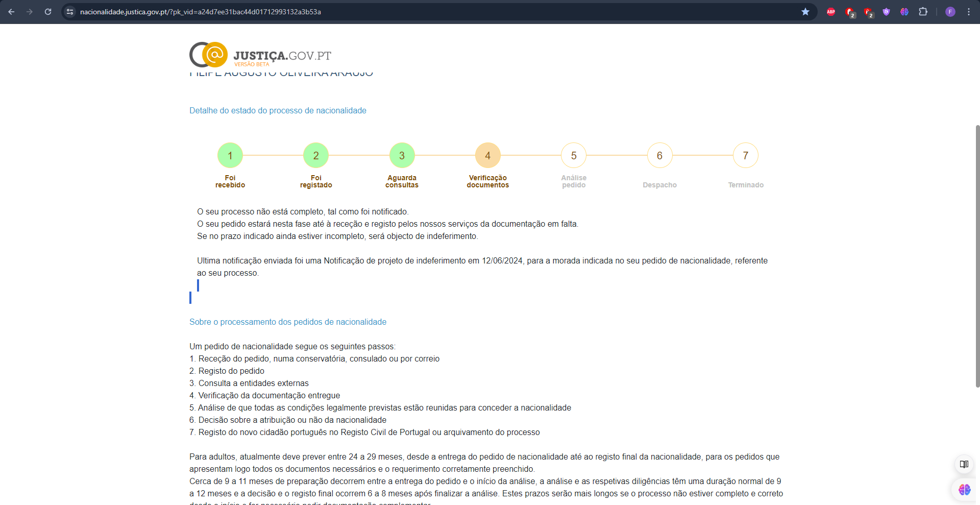Select step 3 Aguarda consultas circle

tap(402, 155)
